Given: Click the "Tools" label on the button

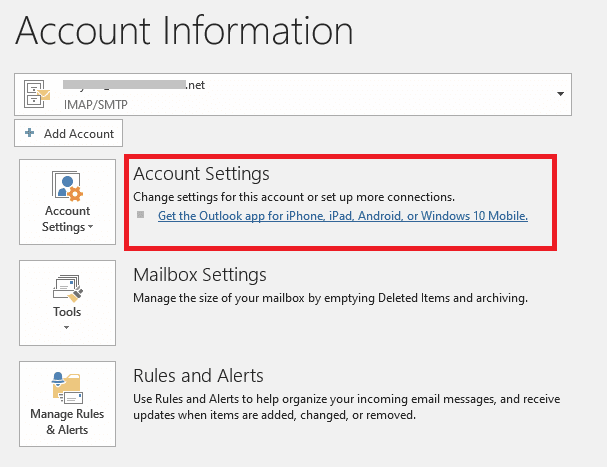Looking at the screenshot, I should point(68,312).
